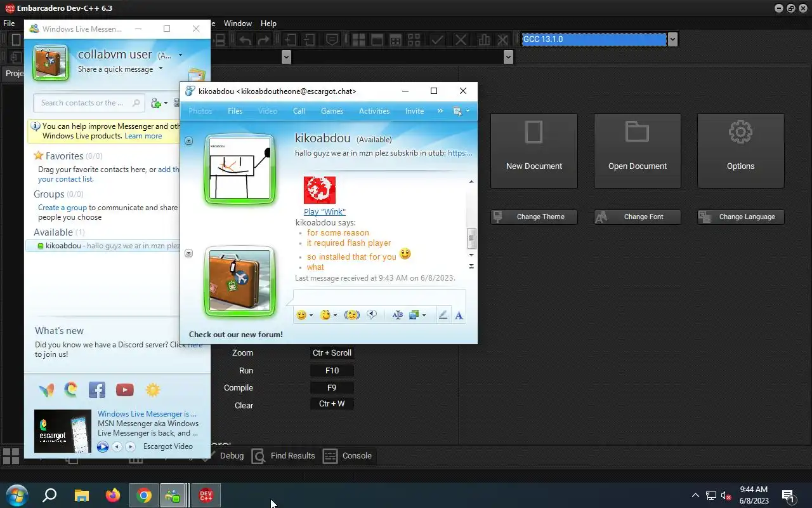Open the status dropdown next to collabvm user
This screenshot has width=812, height=508.
point(180,55)
